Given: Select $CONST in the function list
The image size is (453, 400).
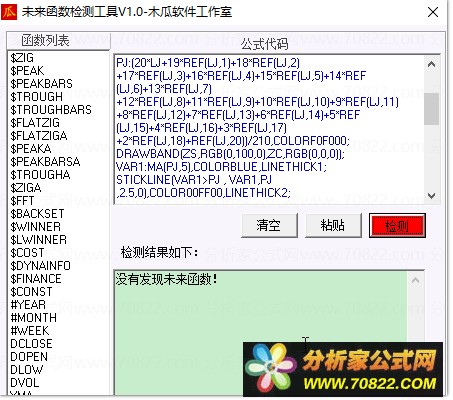Looking at the screenshot, I should (x=31, y=292).
